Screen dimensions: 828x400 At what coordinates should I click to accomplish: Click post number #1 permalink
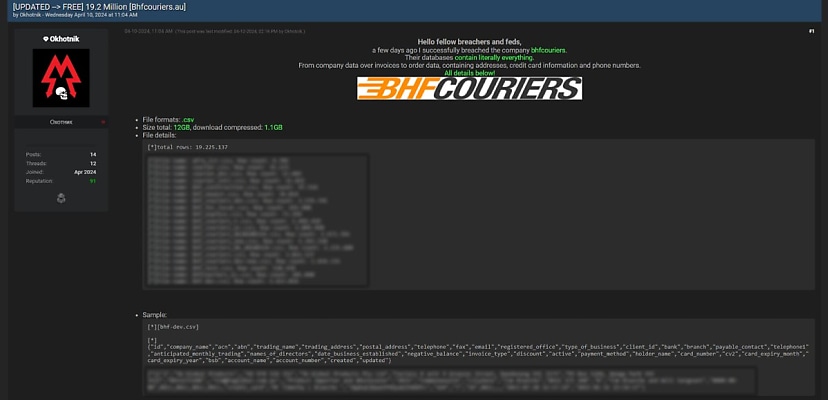[811, 31]
